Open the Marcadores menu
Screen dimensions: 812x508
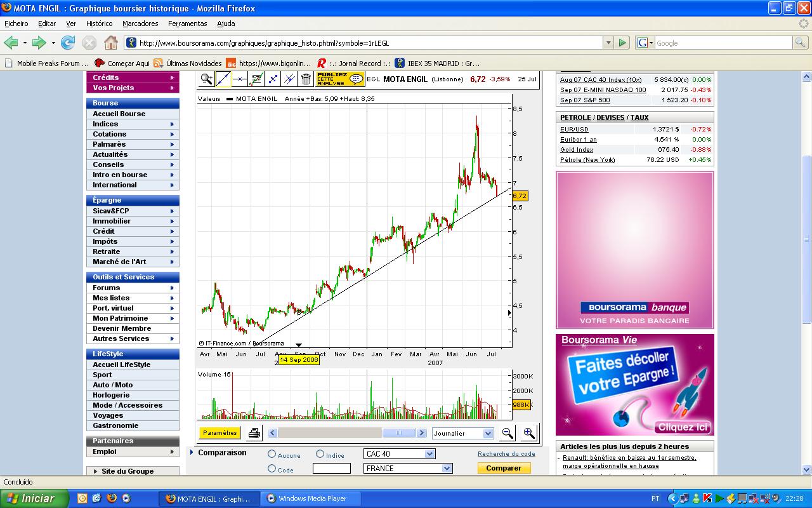[140, 23]
